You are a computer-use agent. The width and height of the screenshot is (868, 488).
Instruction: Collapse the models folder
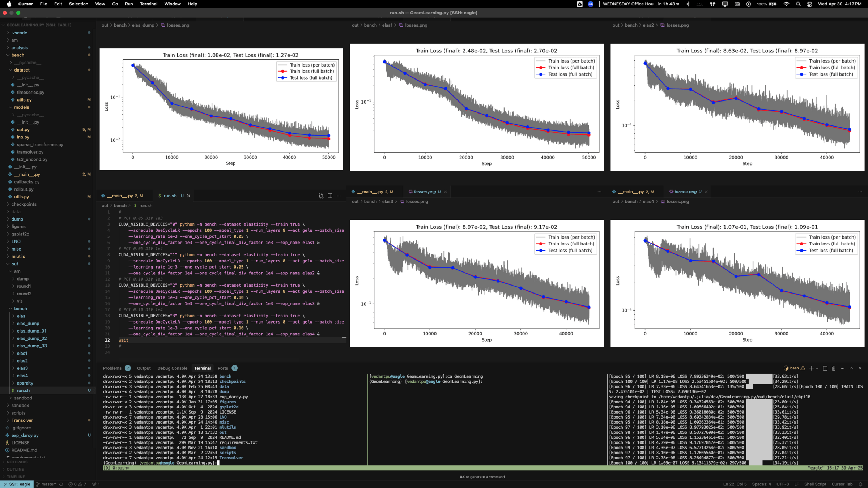[21, 107]
